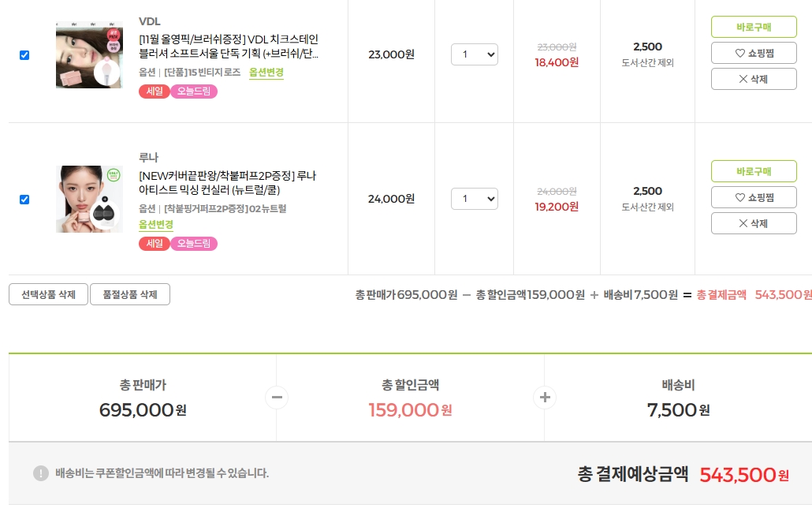Open quantity dropdown for 루나 concealer
The height and width of the screenshot is (508, 812).
click(x=474, y=199)
